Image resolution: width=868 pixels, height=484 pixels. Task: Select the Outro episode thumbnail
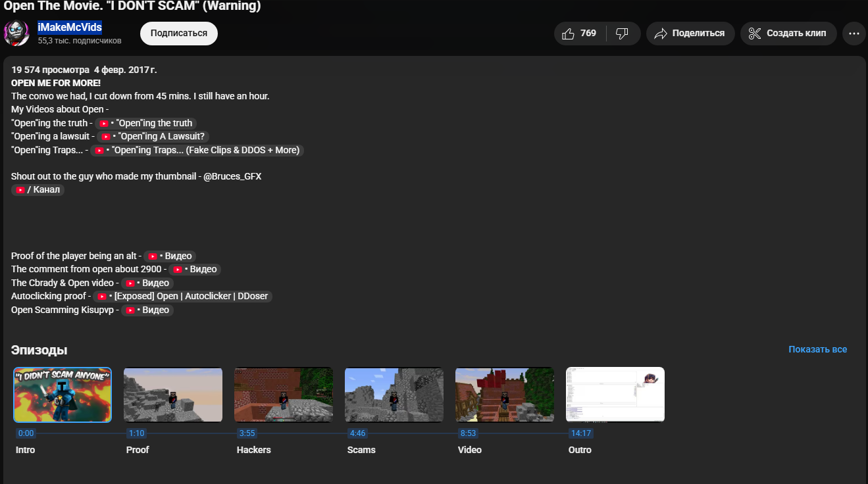pos(615,395)
